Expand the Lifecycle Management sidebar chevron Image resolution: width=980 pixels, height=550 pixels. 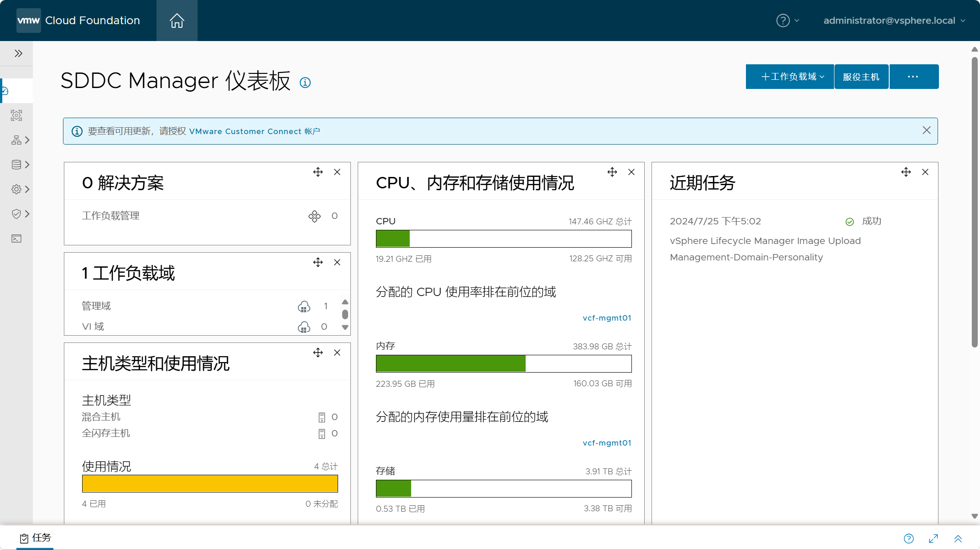pyautogui.click(x=27, y=165)
